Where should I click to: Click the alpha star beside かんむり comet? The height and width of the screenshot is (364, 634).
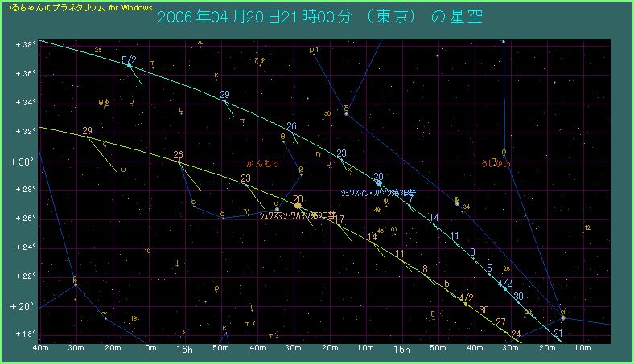click(277, 209)
